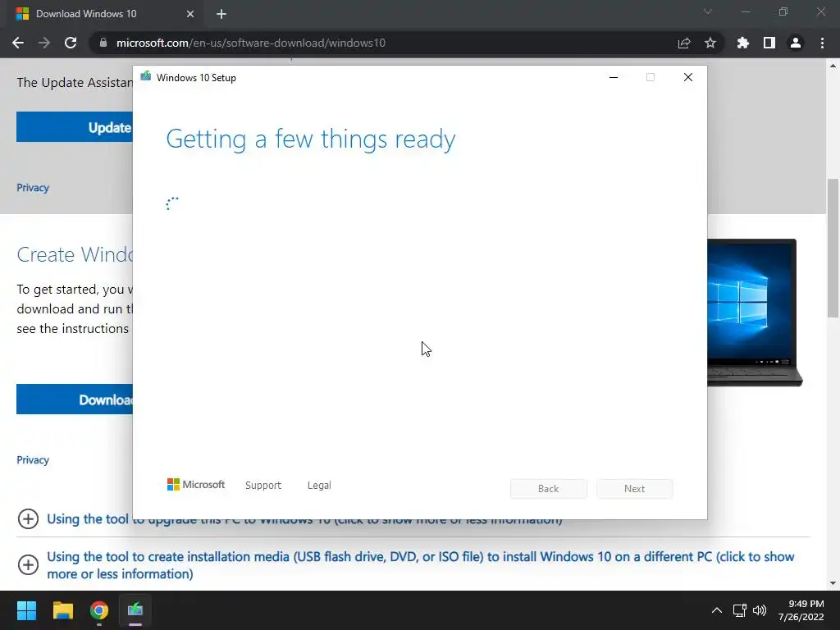
Task: Open Legal link in Setup dialog
Action: [319, 485]
